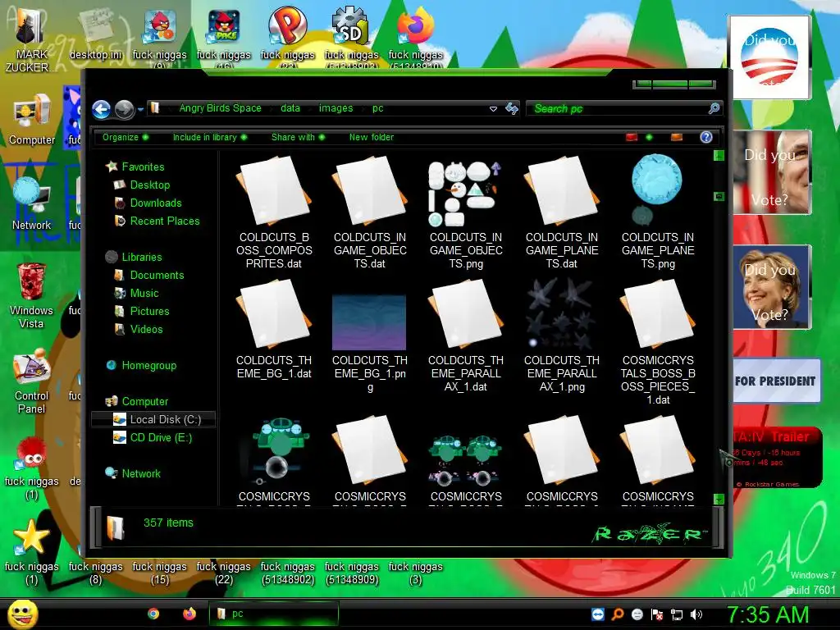Open the Videos library
840x630 pixels.
[x=146, y=330]
